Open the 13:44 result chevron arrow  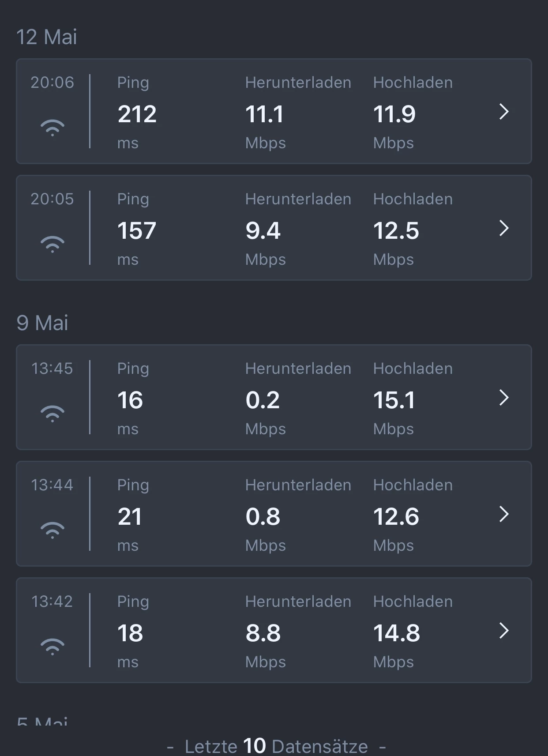click(x=504, y=514)
